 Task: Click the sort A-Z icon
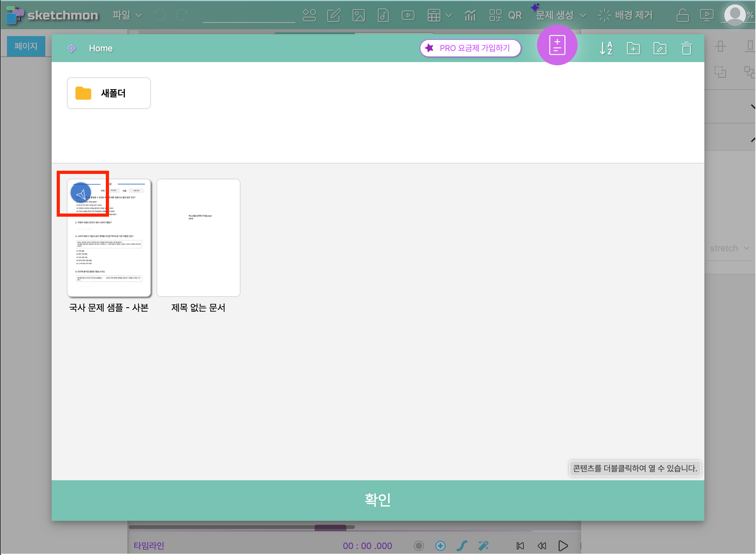pyautogui.click(x=606, y=48)
